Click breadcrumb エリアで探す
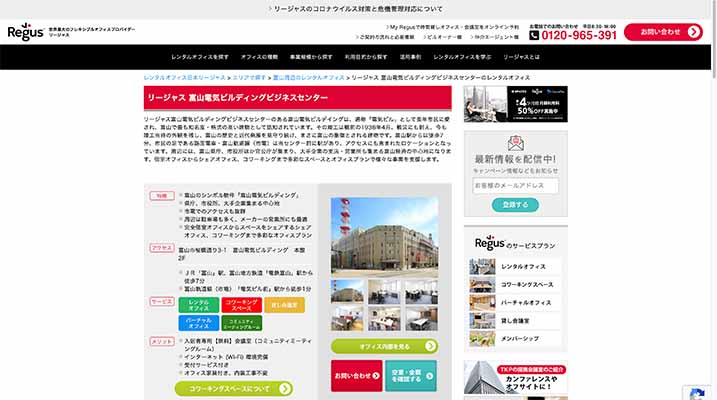The width and height of the screenshot is (717, 400). 249,78
